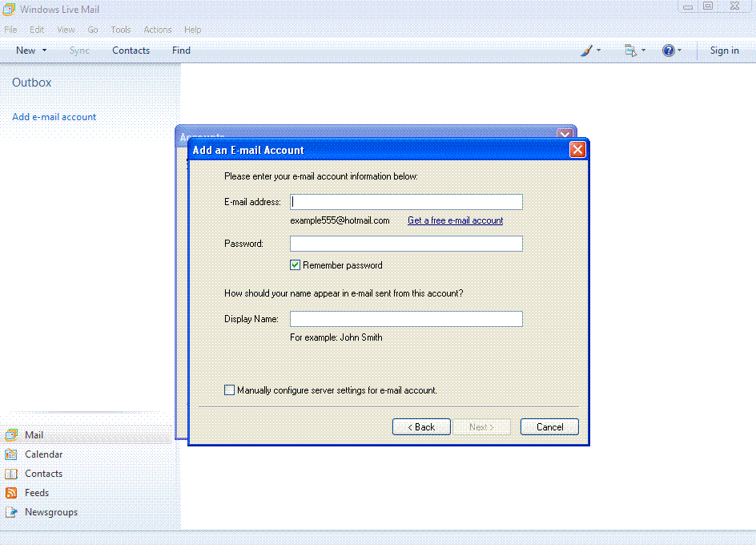Click the Cancel button

[549, 426]
